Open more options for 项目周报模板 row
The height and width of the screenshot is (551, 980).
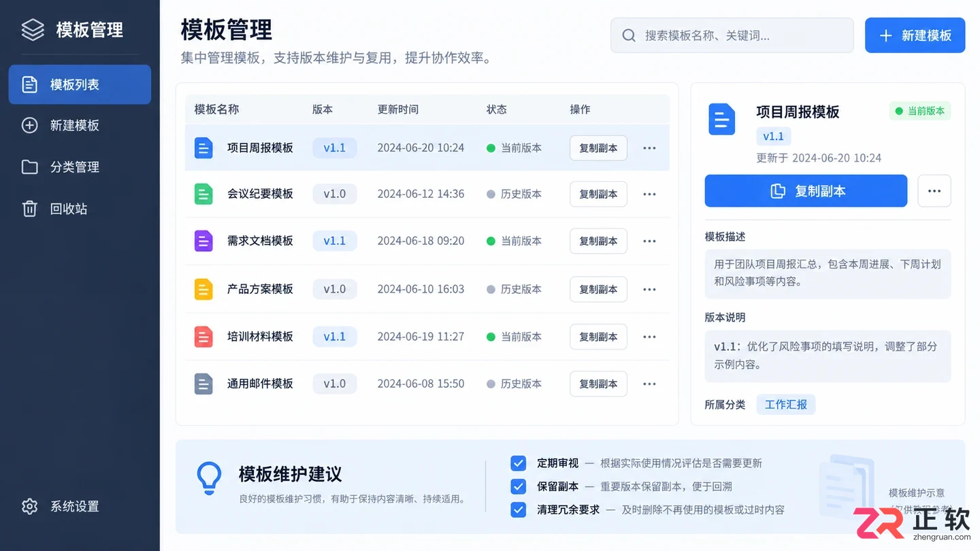point(649,148)
